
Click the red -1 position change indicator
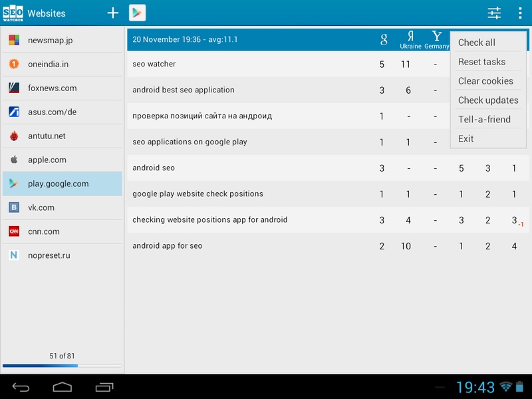click(521, 224)
